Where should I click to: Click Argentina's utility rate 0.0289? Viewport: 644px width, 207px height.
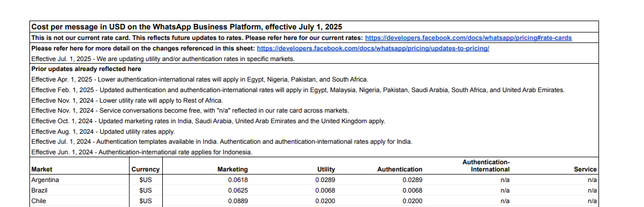[x=325, y=180]
